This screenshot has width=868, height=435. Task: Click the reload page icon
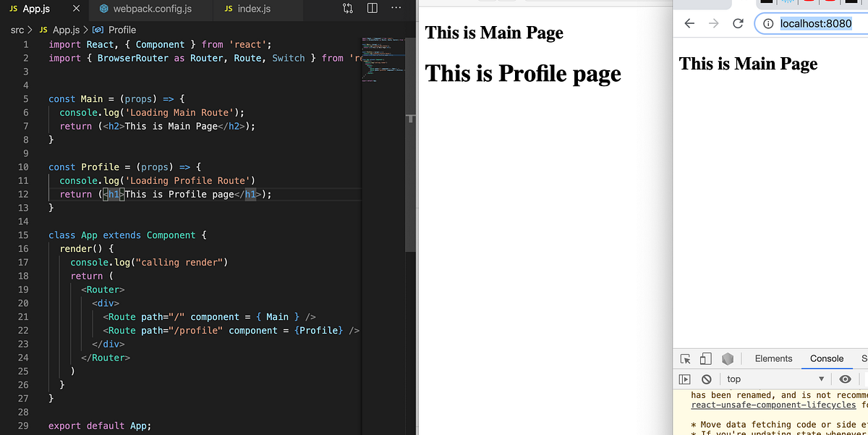[738, 23]
